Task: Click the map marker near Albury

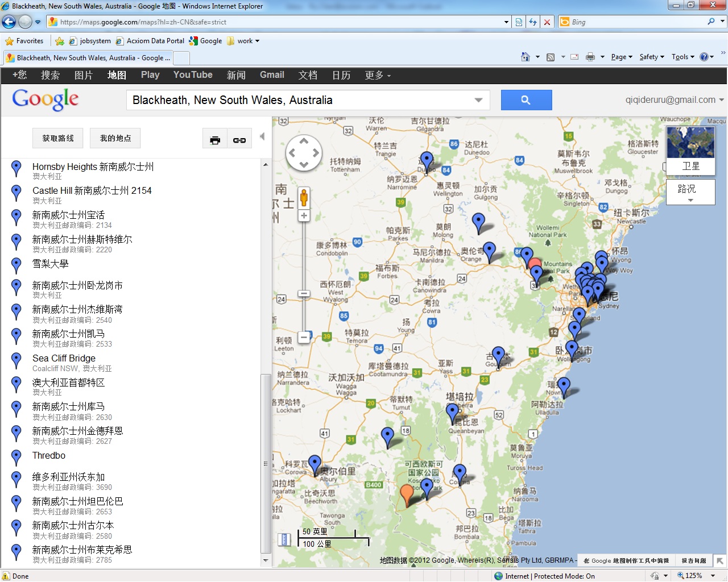Action: [x=315, y=465]
